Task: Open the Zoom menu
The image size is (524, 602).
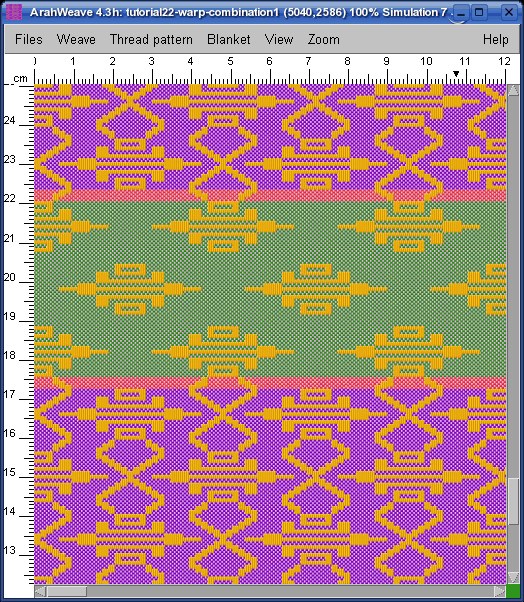Action: 324,39
